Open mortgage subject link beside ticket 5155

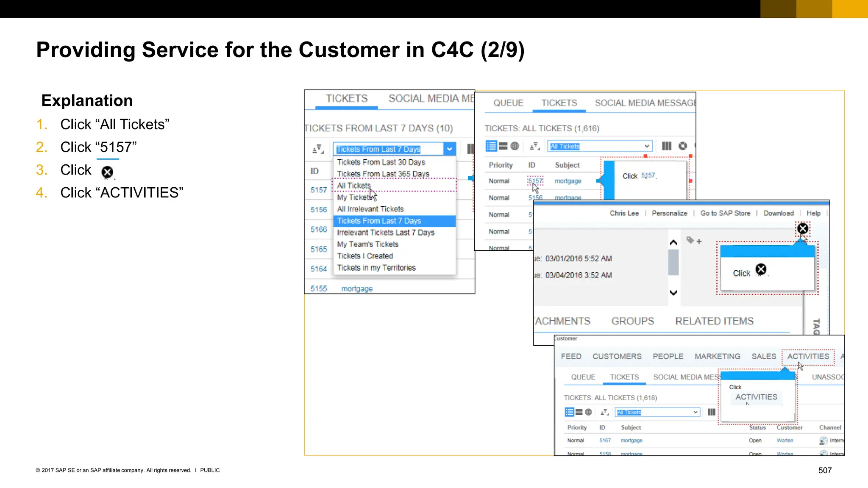(x=357, y=288)
